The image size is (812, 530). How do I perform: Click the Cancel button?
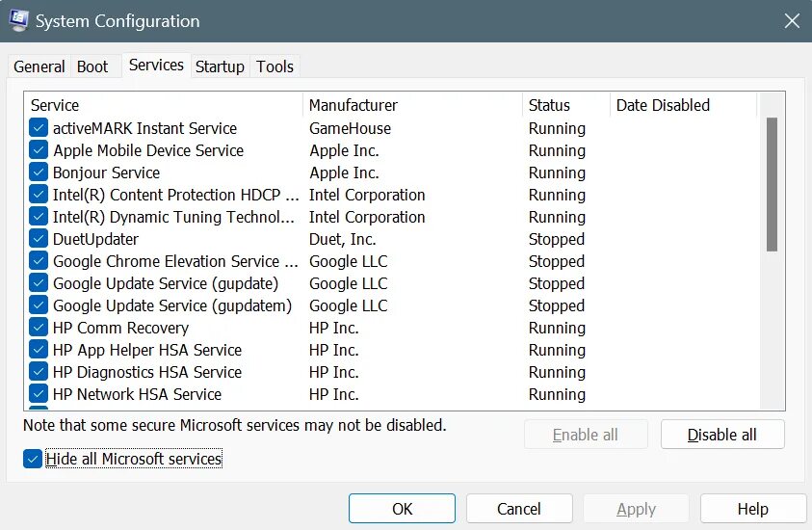519,509
